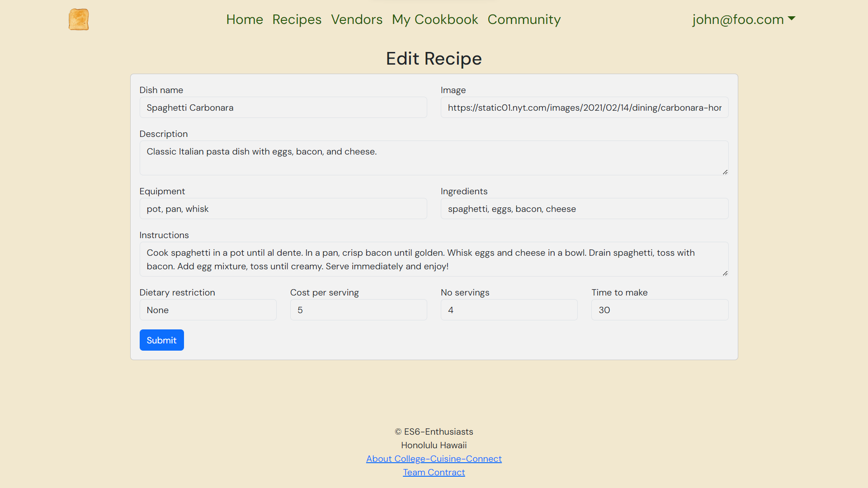Open the About College-Cuisine-Connect link

[x=434, y=459]
